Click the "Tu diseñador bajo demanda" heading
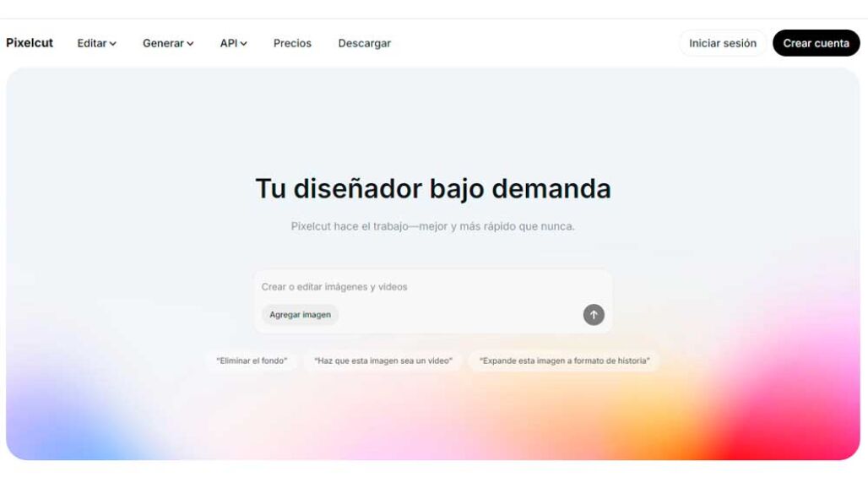Viewport: 868px width, 488px height. point(433,188)
